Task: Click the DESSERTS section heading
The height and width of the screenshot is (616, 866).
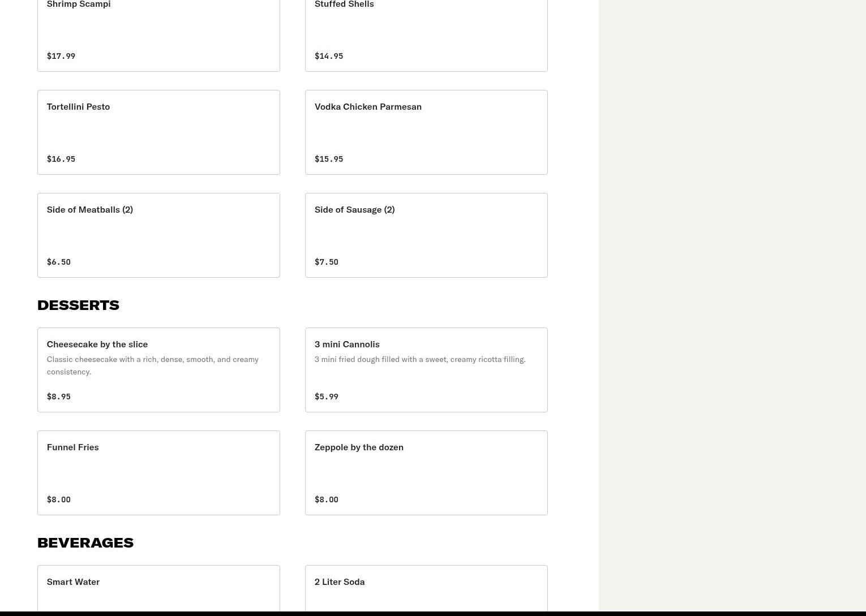Action: [x=78, y=305]
